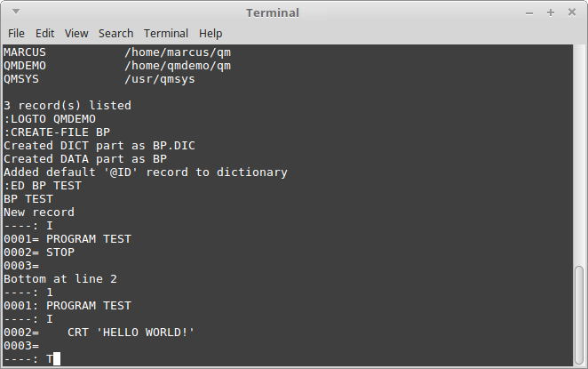Open the Edit menu
The width and height of the screenshot is (588, 369).
[x=44, y=34]
